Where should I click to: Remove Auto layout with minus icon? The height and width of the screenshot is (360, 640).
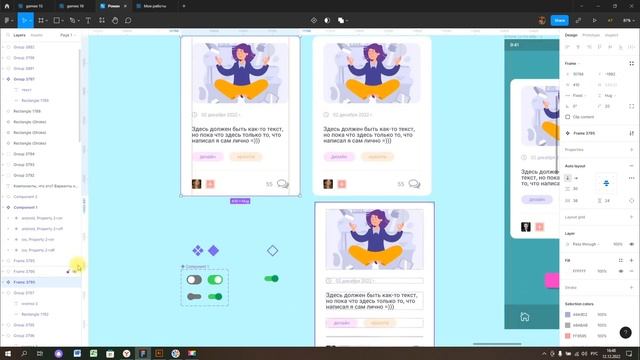tap(631, 166)
